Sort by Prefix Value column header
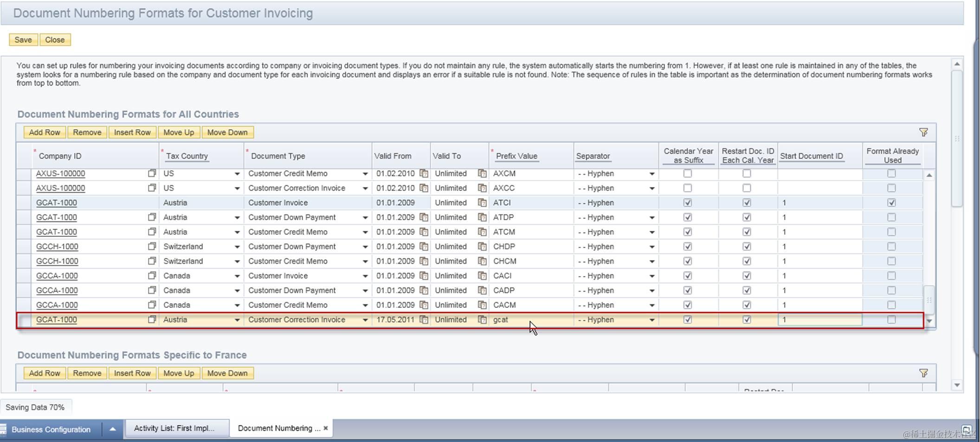980x442 pixels. pos(516,156)
